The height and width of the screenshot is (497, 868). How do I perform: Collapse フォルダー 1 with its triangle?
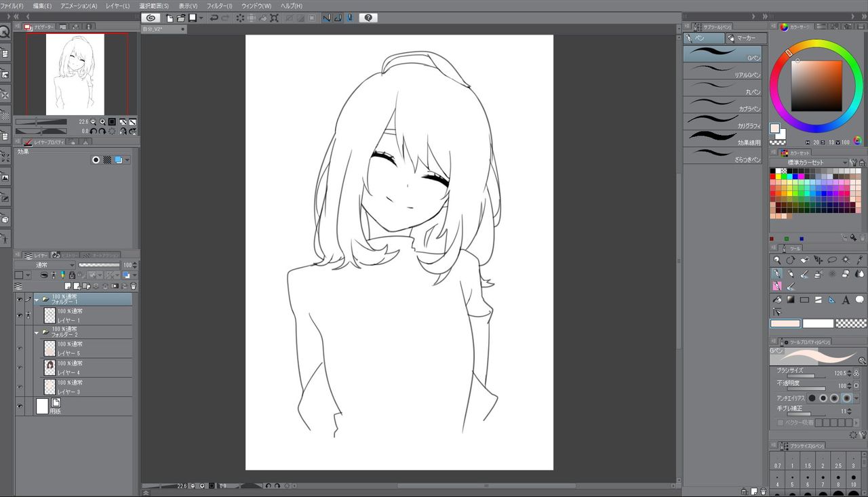pos(37,299)
